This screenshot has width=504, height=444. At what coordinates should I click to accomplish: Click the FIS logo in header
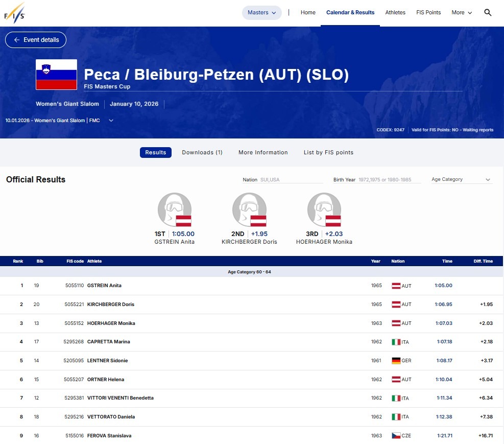click(14, 13)
